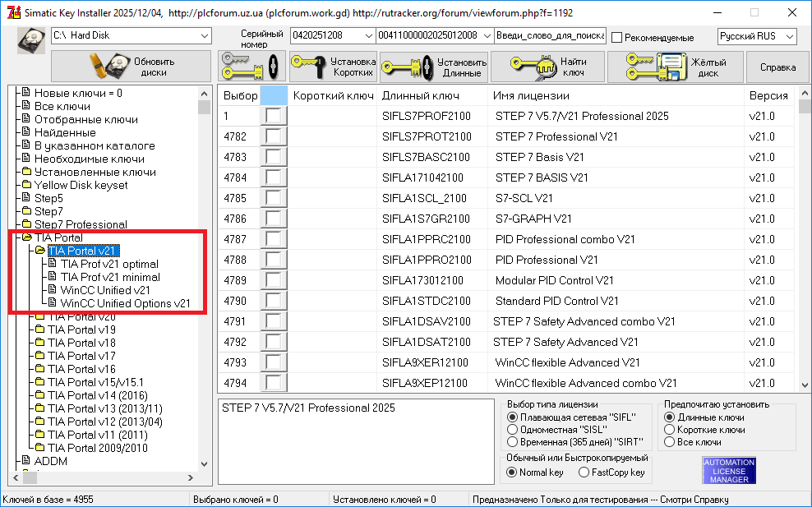Viewport: 812px width, 507px height.
Task: Select TIA Portal v19 in tree
Action: click(x=81, y=330)
